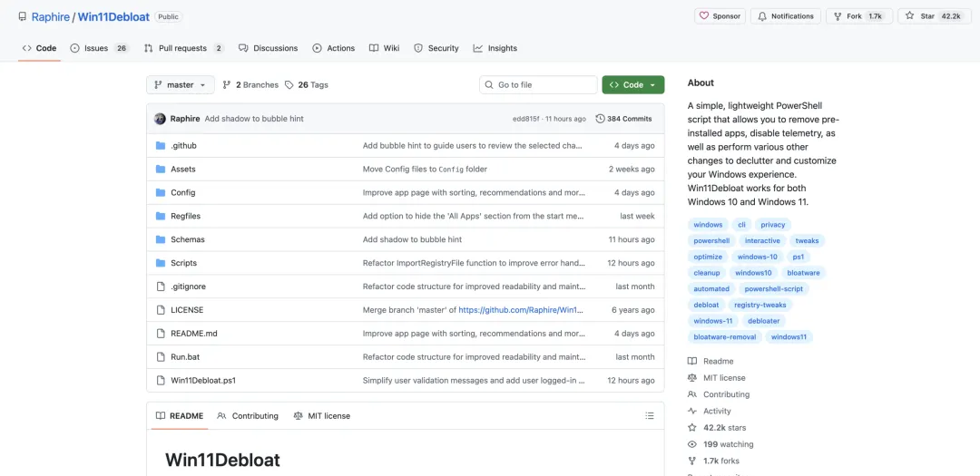The height and width of the screenshot is (476, 980).
Task: Click the commit history clock icon
Action: (x=600, y=119)
